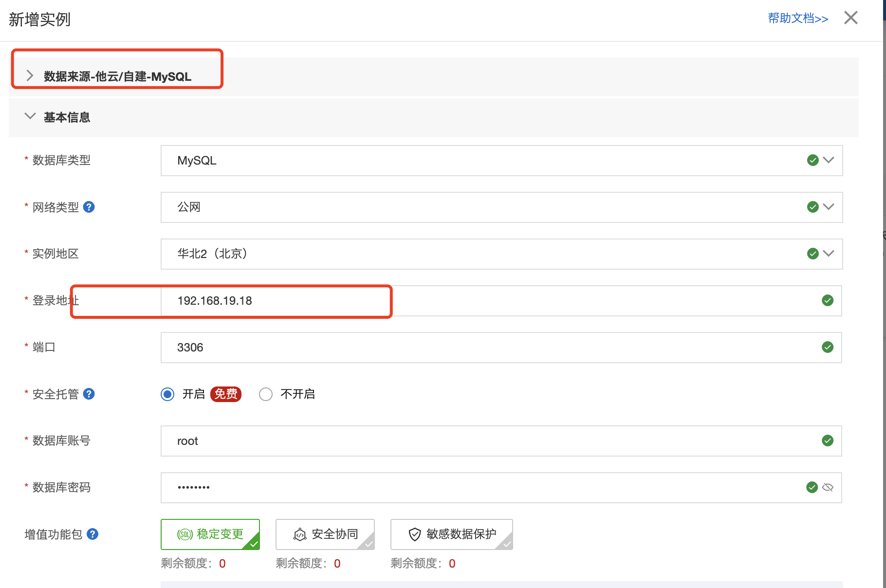The image size is (886, 588).
Task: Click the help icon beside 网络类型
Action: click(x=89, y=207)
